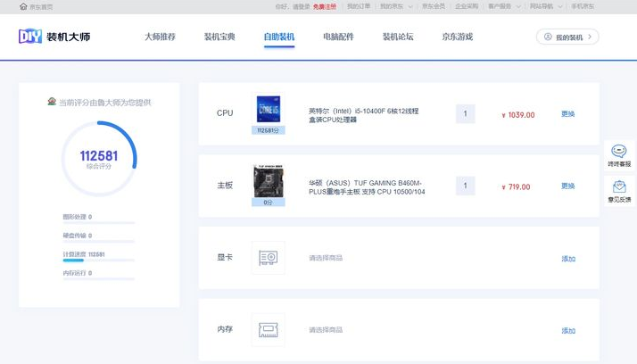Viewport: 637px width, 364px height.
Task: Click the ¥719.00 motherboard price
Action: pyautogui.click(x=516, y=186)
